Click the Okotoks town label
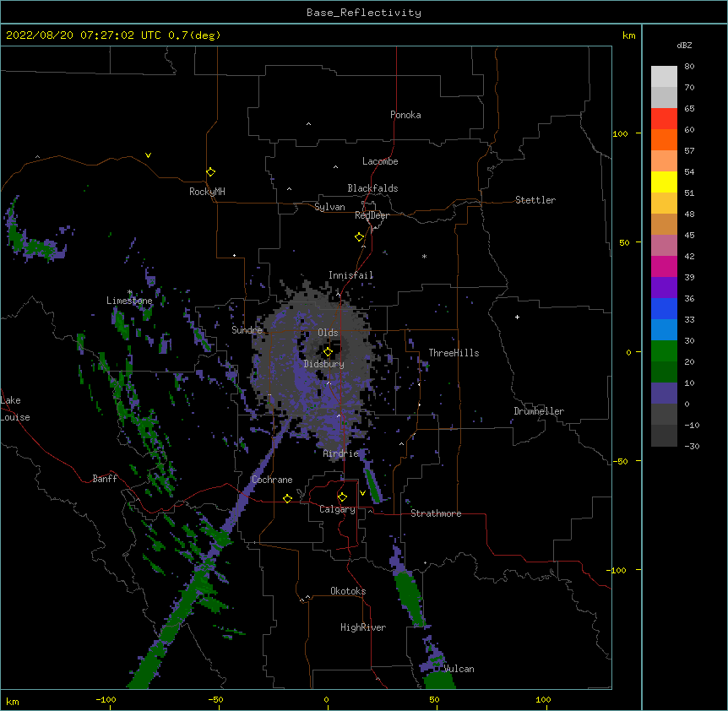 coord(348,591)
